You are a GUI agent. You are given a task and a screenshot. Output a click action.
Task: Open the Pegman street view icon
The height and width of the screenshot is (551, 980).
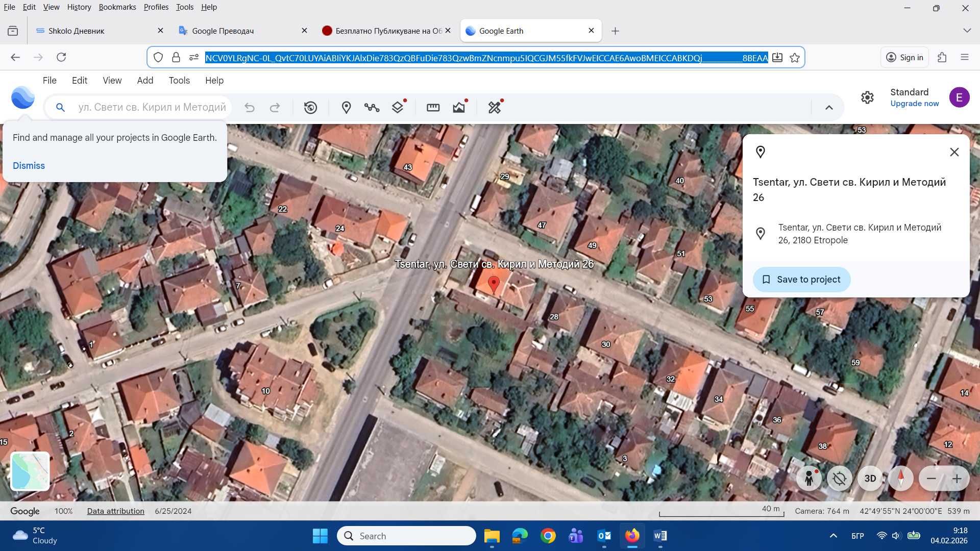(808, 479)
